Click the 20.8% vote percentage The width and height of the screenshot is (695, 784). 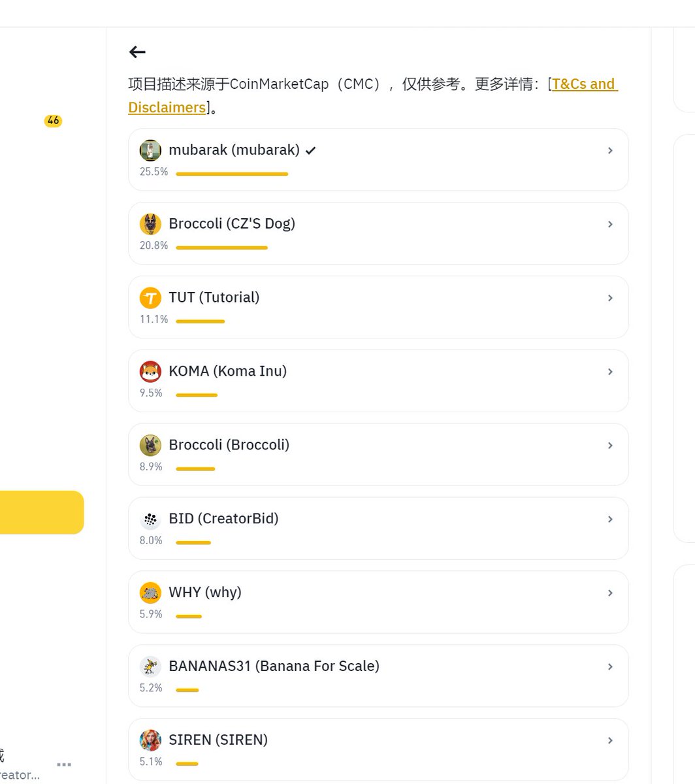tap(154, 246)
